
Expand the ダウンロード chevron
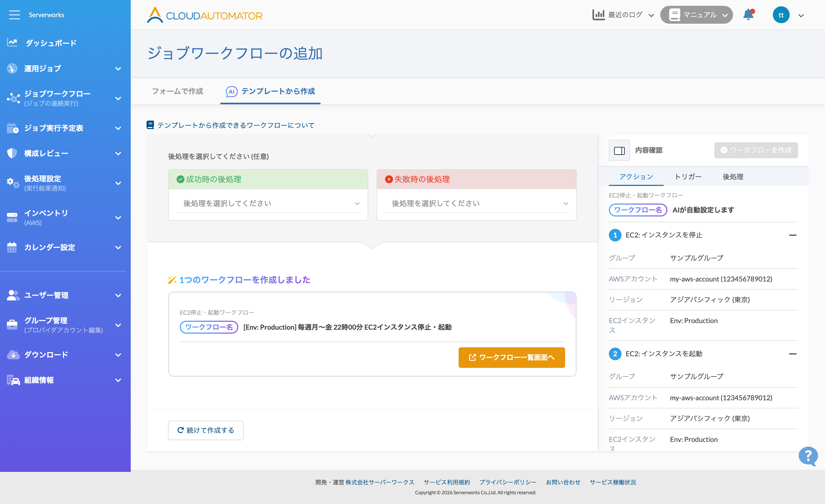(x=118, y=355)
